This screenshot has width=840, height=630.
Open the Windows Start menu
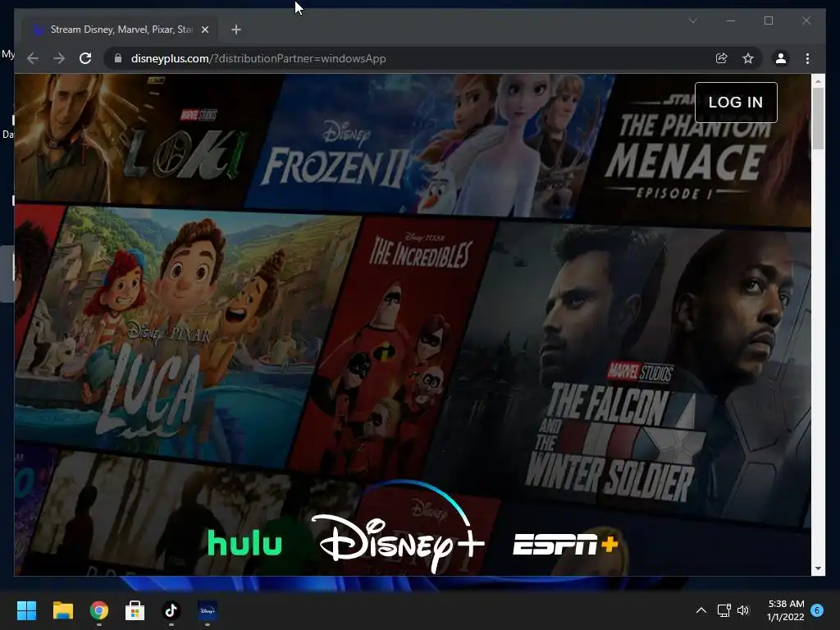(26, 610)
